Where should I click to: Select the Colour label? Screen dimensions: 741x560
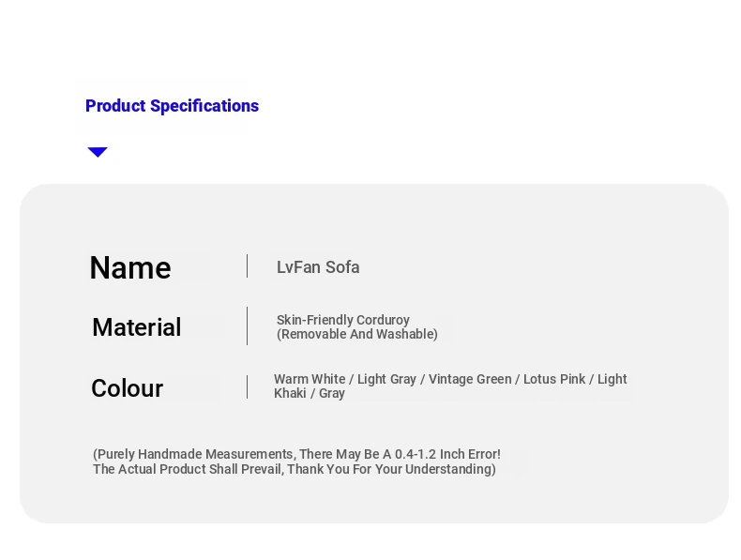click(x=128, y=388)
